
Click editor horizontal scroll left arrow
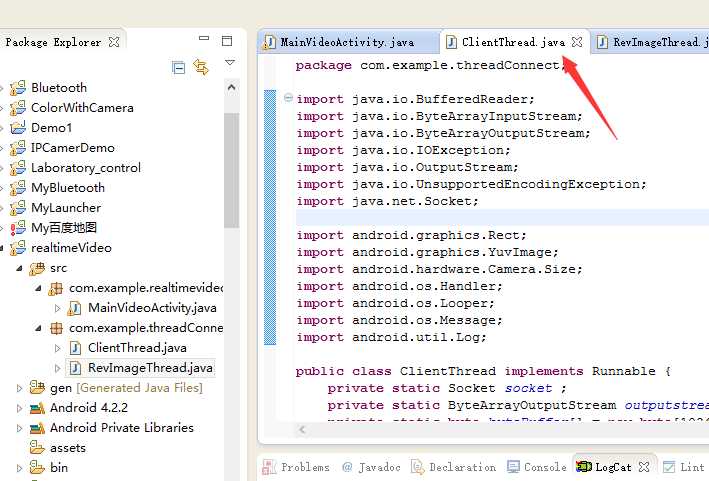(x=302, y=429)
